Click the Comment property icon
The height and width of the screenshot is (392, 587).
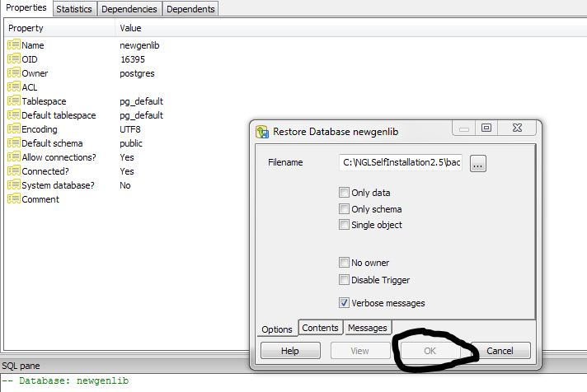pos(14,199)
